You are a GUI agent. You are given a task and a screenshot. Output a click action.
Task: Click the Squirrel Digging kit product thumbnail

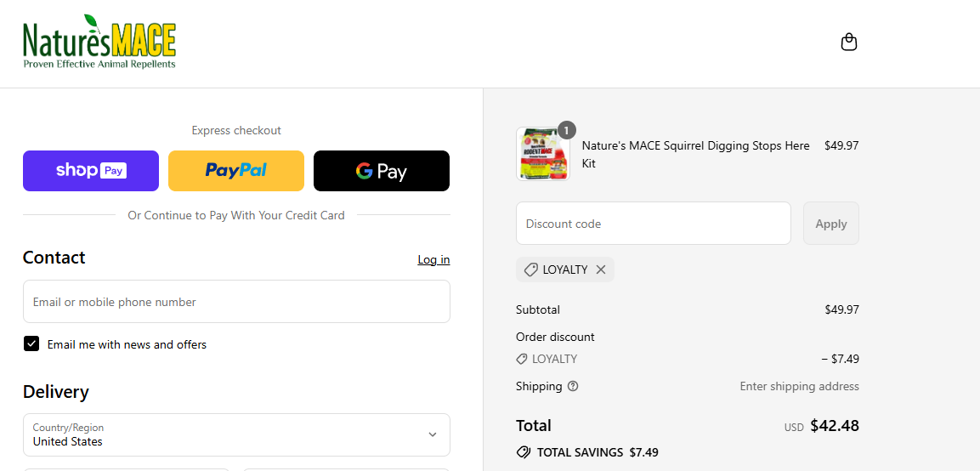tap(543, 154)
